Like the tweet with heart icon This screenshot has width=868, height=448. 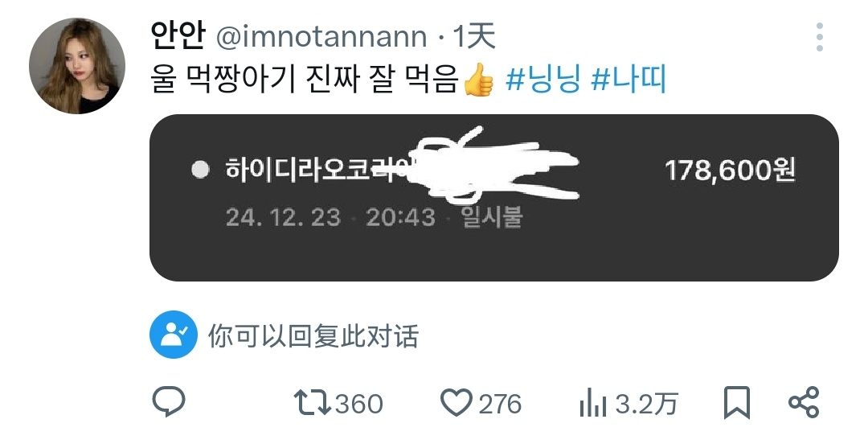click(x=456, y=403)
